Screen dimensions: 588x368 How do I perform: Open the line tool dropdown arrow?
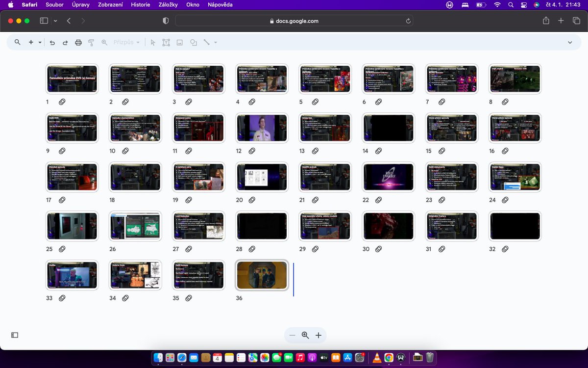pos(216,43)
